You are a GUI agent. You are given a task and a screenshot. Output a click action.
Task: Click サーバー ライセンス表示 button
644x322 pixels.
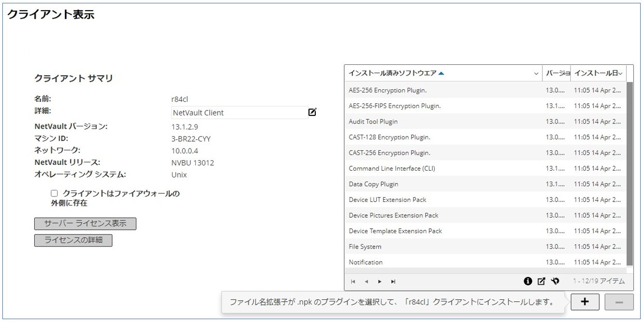[85, 223]
